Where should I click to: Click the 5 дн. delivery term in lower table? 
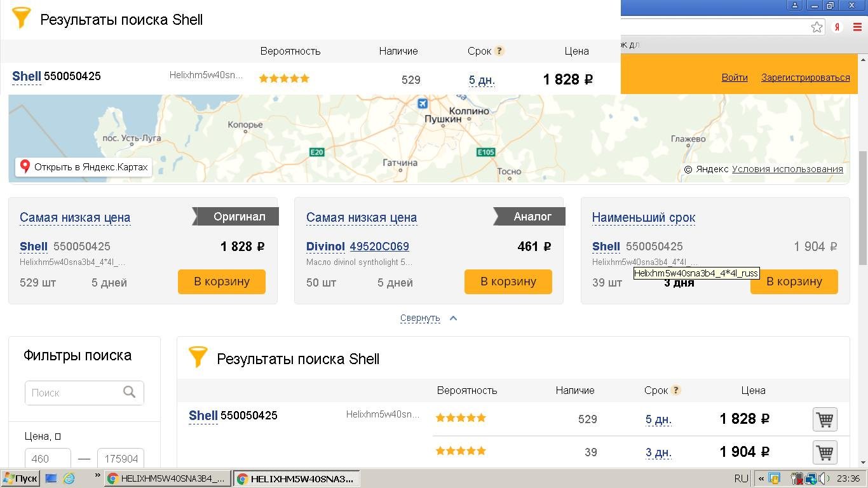[658, 419]
